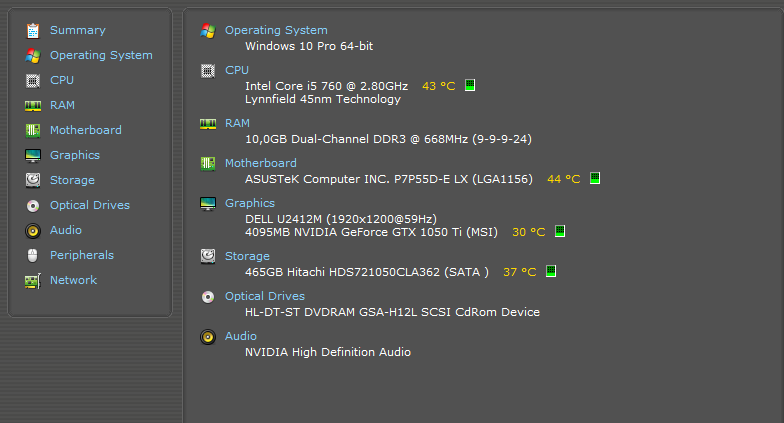Select Operating System in the sidebar

pos(101,55)
